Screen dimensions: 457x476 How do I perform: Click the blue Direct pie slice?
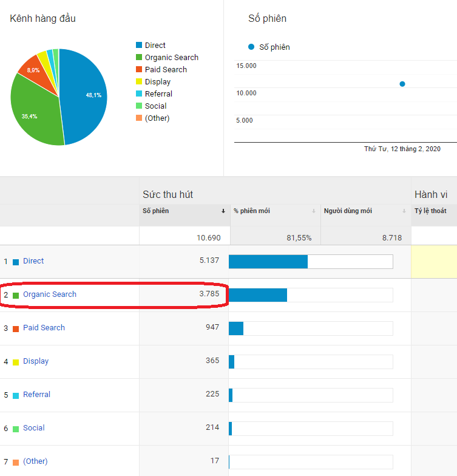click(x=85, y=97)
